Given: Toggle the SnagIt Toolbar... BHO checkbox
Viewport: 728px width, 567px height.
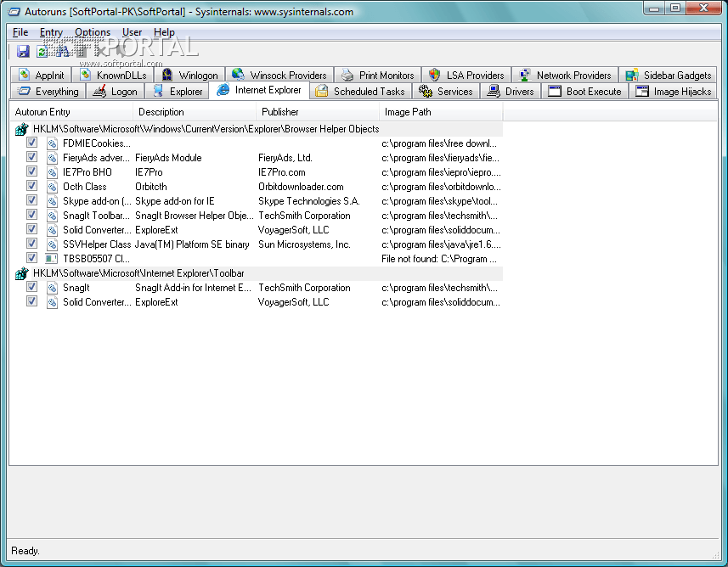Looking at the screenshot, I should point(31,215).
